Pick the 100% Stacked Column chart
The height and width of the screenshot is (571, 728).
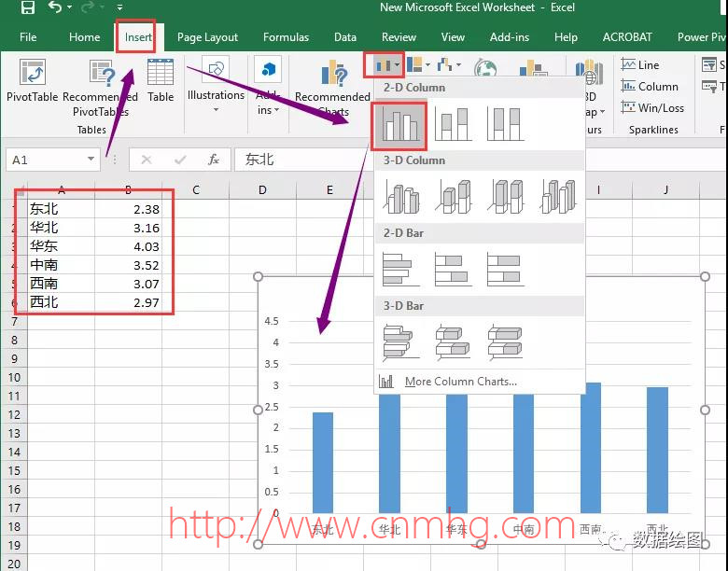pyautogui.click(x=505, y=125)
